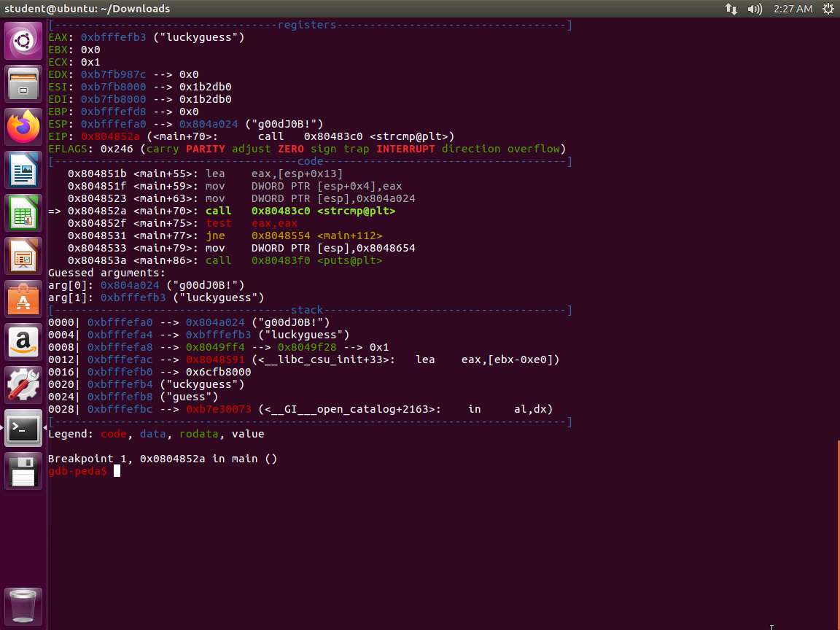Open Ubuntu Software center
840x630 pixels.
23,300
